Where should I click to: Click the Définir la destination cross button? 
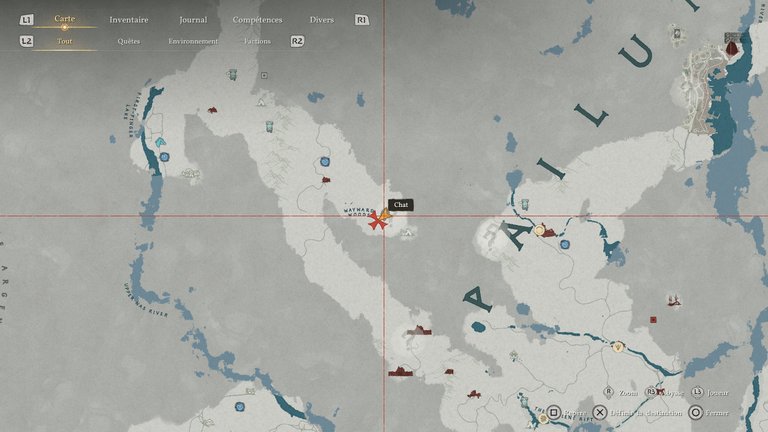tap(599, 412)
